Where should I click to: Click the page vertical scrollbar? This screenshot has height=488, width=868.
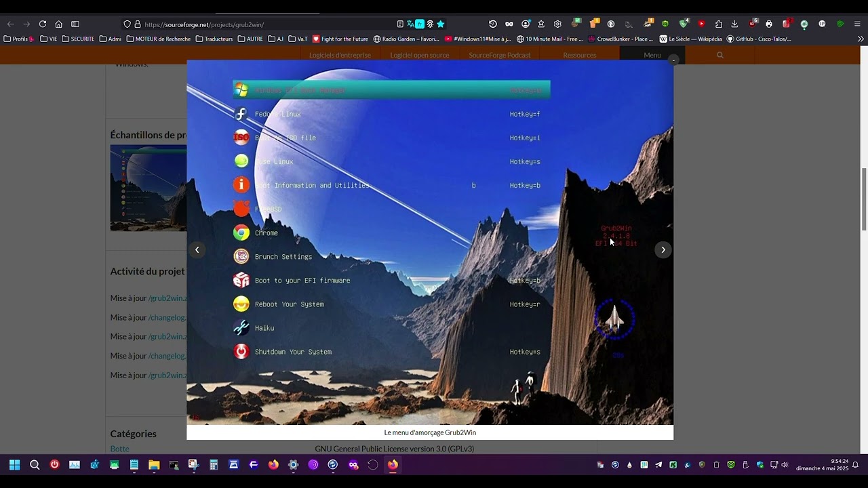click(x=864, y=200)
